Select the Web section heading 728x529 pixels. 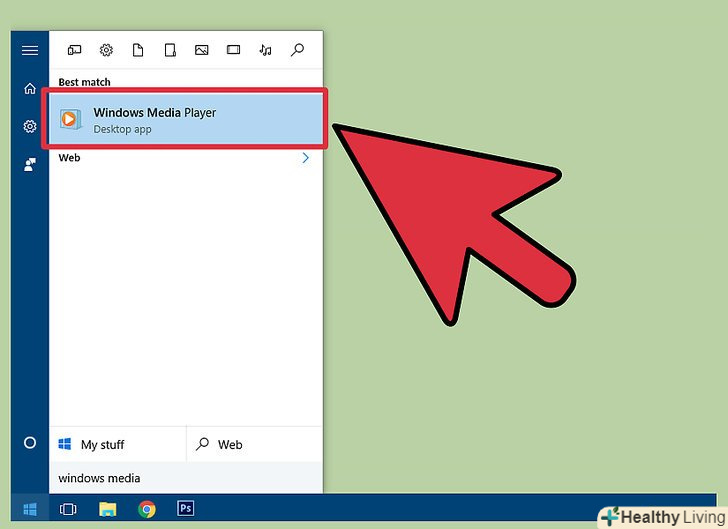point(69,158)
